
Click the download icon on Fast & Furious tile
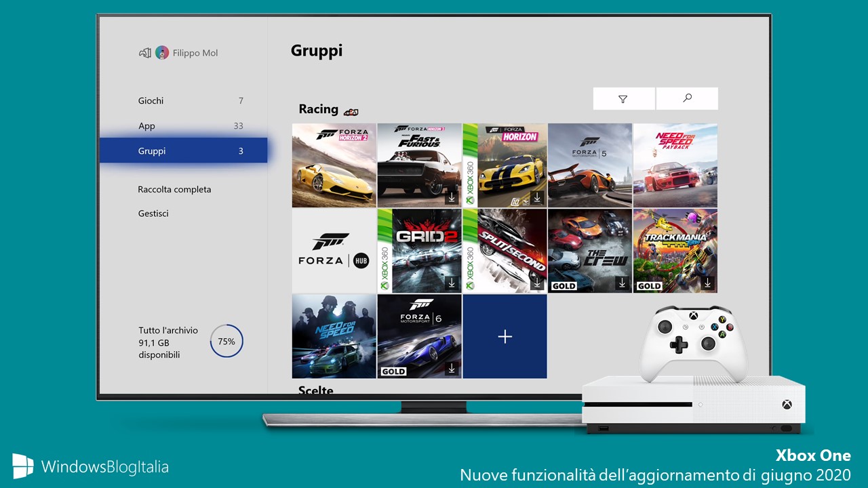pos(452,198)
